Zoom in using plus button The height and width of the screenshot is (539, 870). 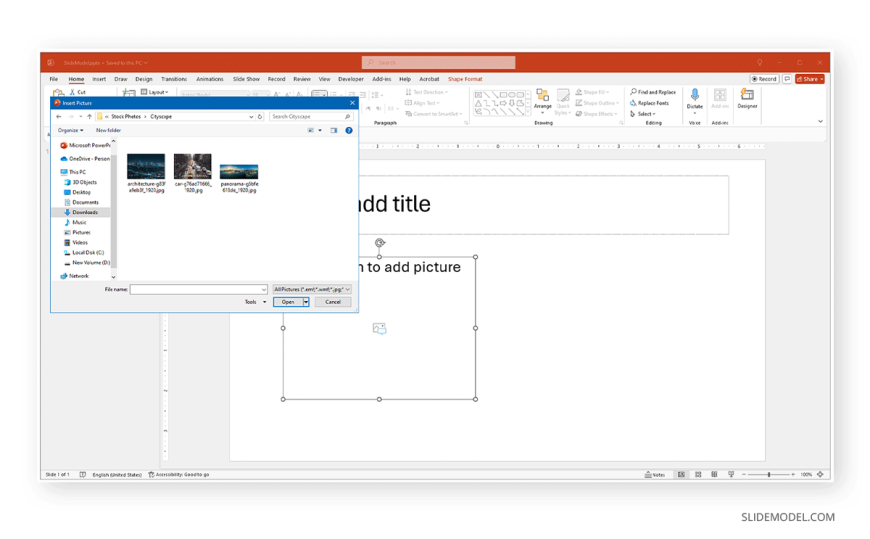pyautogui.click(x=793, y=475)
